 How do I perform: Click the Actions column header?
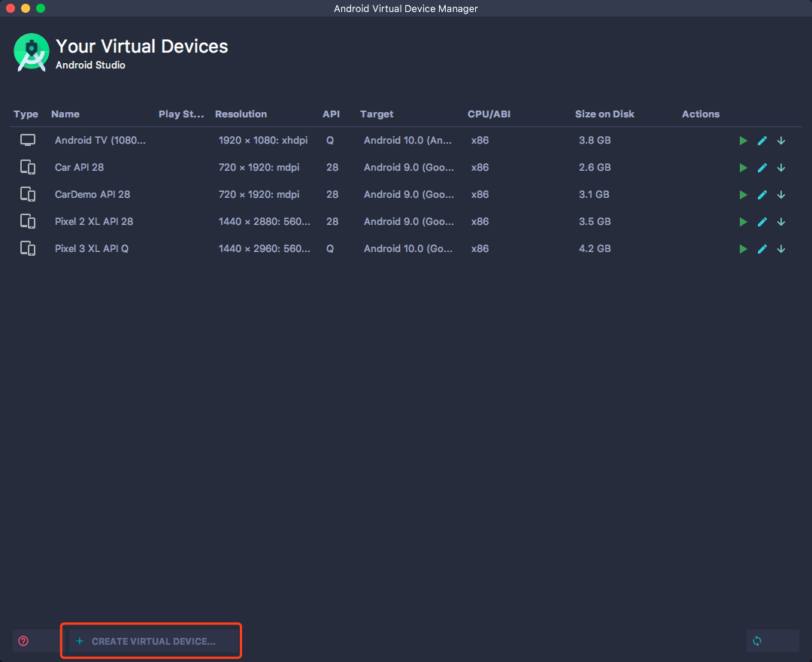pyautogui.click(x=701, y=114)
